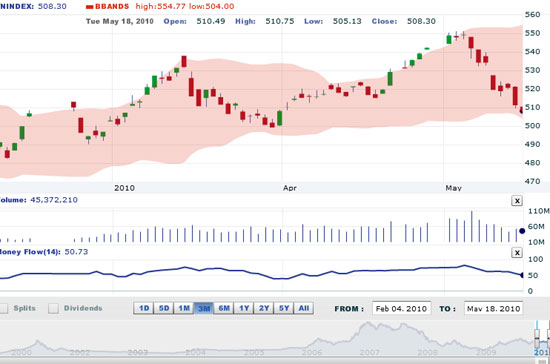The width and height of the screenshot is (550, 364).
Task: Click the 2007 peak in overview timeline
Action: coord(367,324)
